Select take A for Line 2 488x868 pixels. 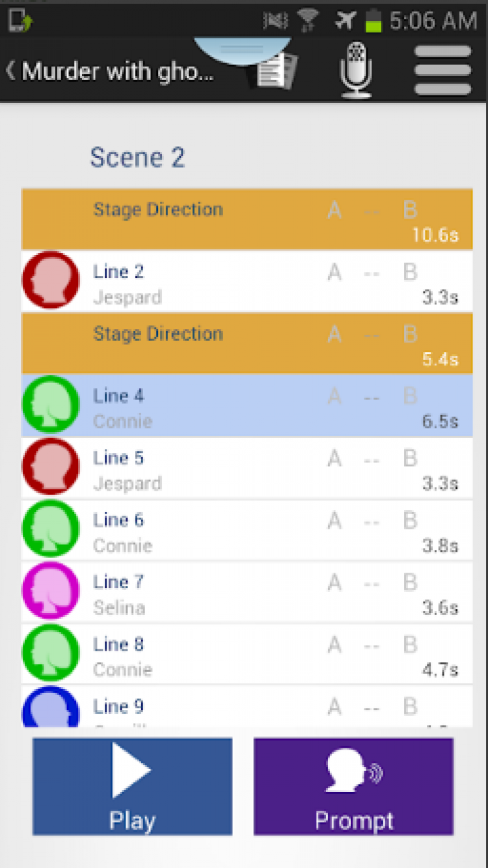click(x=334, y=272)
